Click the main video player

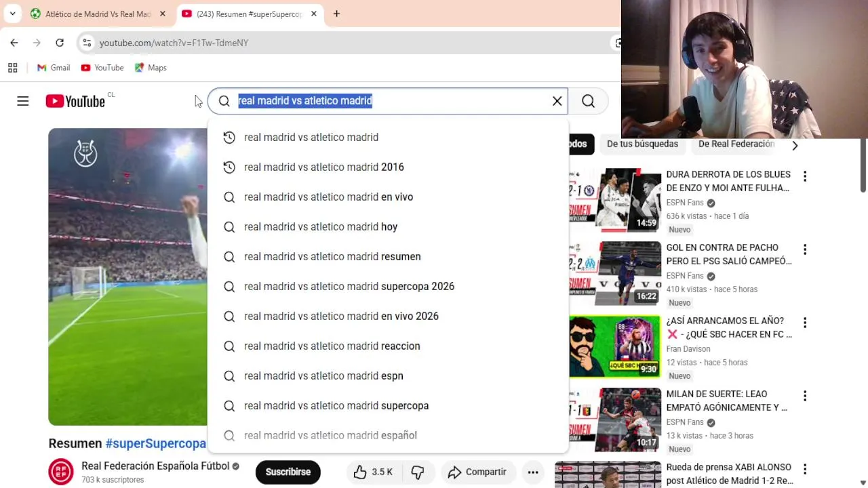coord(127,277)
